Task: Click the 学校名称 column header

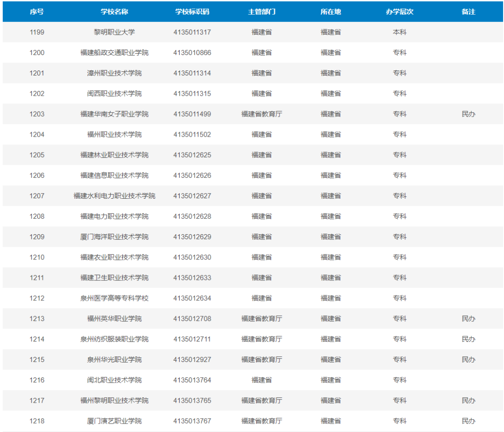Action: point(114,12)
